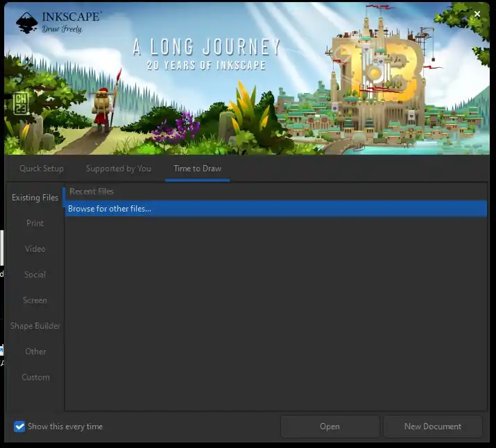Show the Social templates category
This screenshot has width=496, height=448.
(35, 275)
